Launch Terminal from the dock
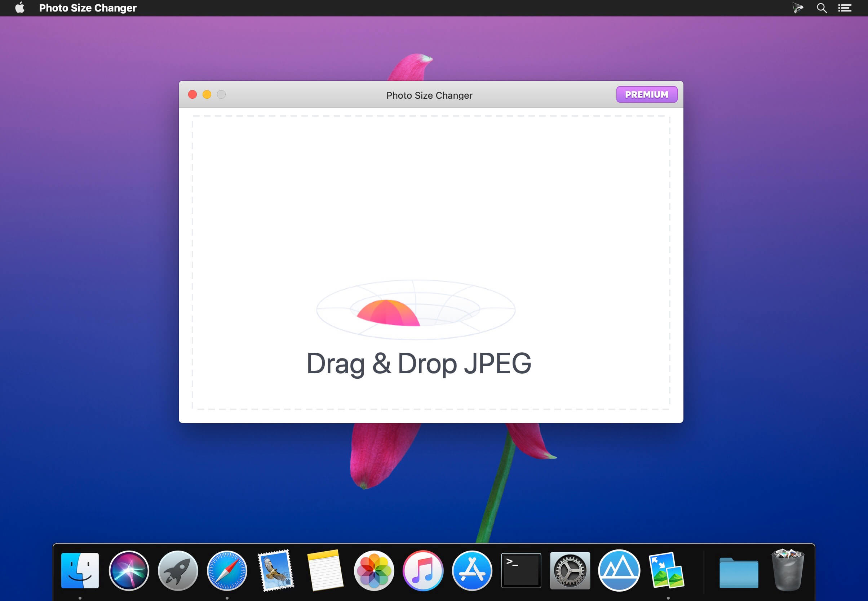This screenshot has width=868, height=601. pos(521,570)
